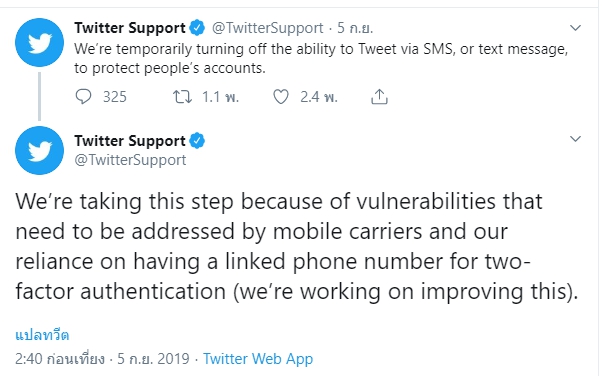Viewport: 603px width, 376px height.
Task: Expand the main tweet's chevron menu
Action: [575, 139]
